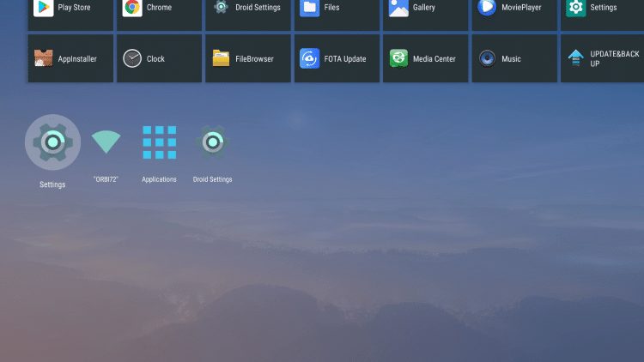Open the green Settings tile in app grid

[603, 15]
